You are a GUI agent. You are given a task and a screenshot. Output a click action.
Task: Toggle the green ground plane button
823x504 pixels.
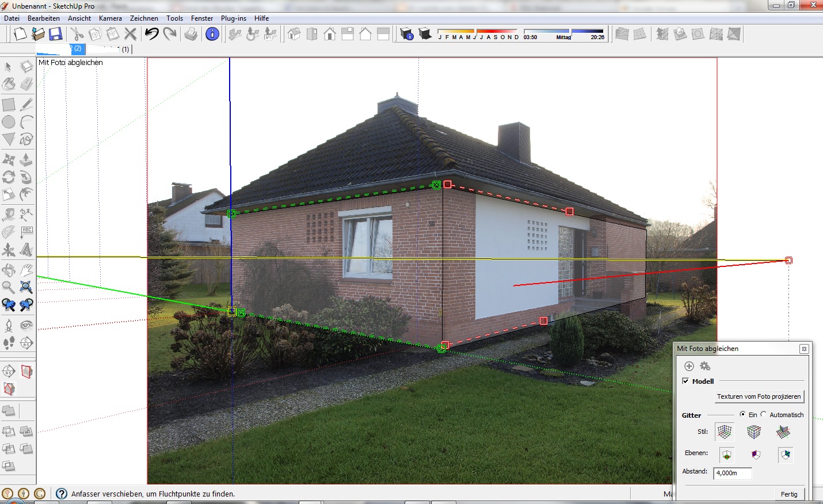click(727, 455)
